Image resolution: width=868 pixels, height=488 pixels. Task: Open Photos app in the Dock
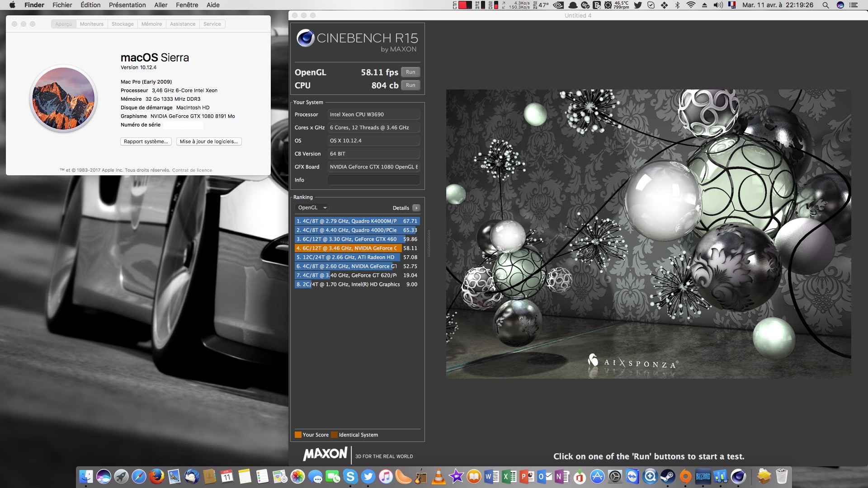(297, 476)
